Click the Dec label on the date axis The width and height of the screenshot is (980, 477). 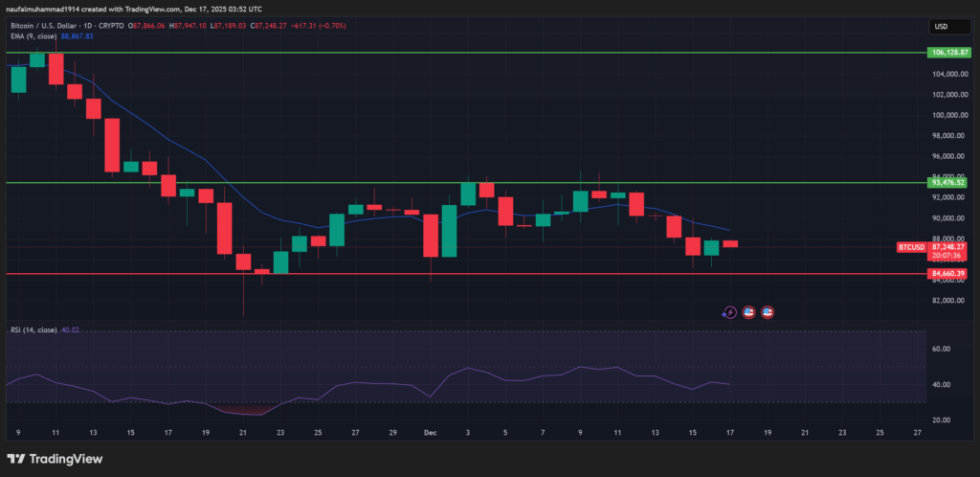[430, 432]
